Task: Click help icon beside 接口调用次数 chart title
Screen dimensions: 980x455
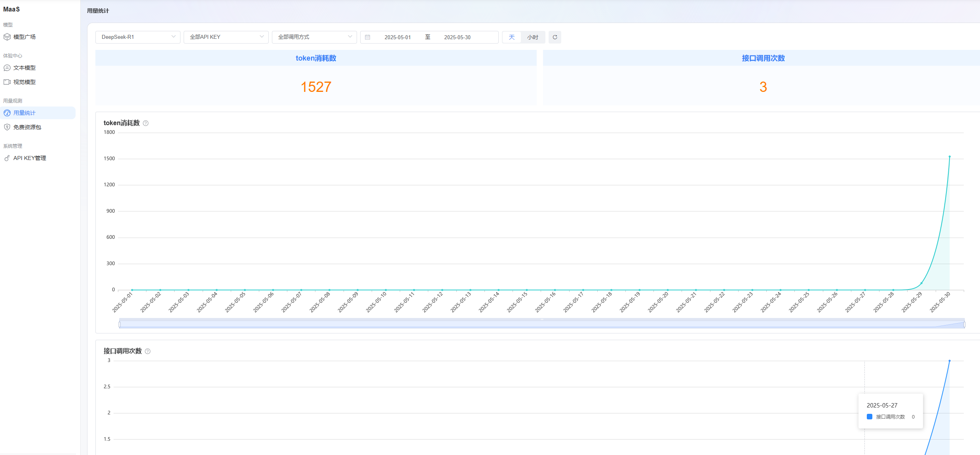Action: [x=148, y=351]
